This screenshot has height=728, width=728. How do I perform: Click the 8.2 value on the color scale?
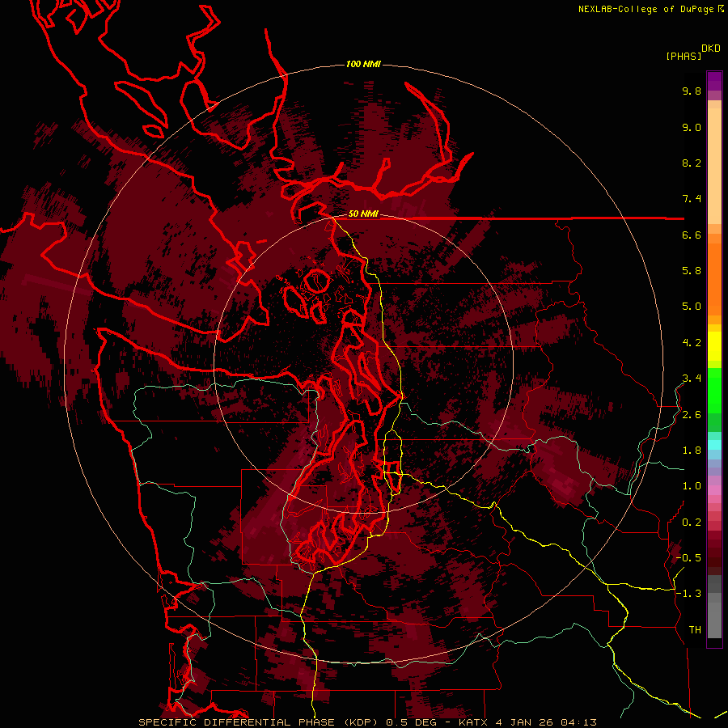point(692,163)
